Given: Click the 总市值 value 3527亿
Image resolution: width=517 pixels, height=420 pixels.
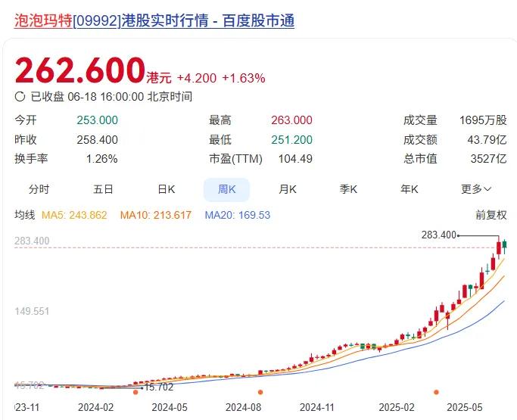Looking at the screenshot, I should (x=489, y=159).
